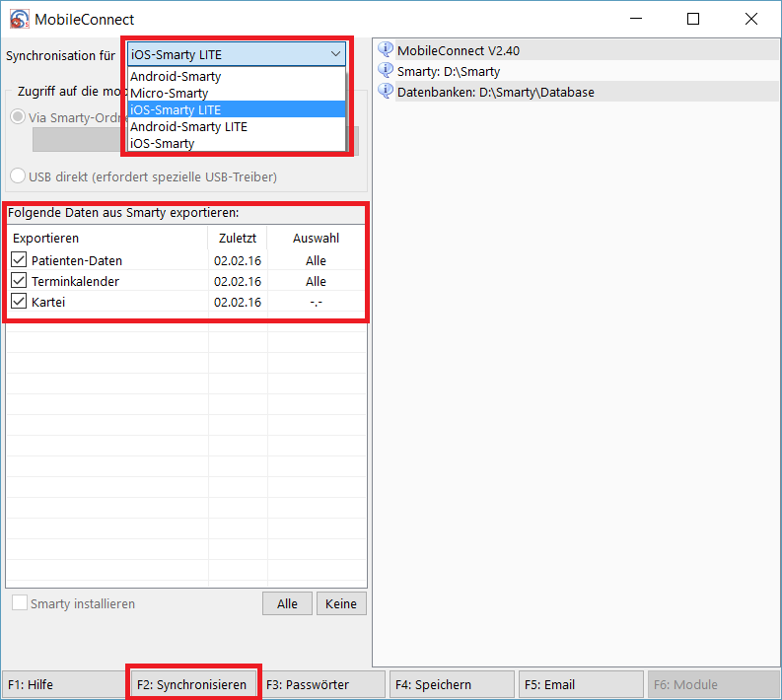The image size is (782, 700).
Task: Select the Datenbanken: D:\Smarty\Database log line
Action: (x=587, y=92)
